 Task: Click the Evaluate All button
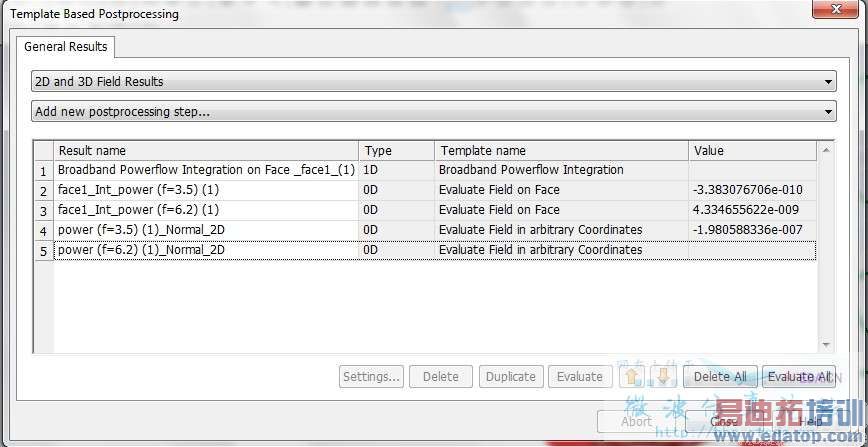798,377
